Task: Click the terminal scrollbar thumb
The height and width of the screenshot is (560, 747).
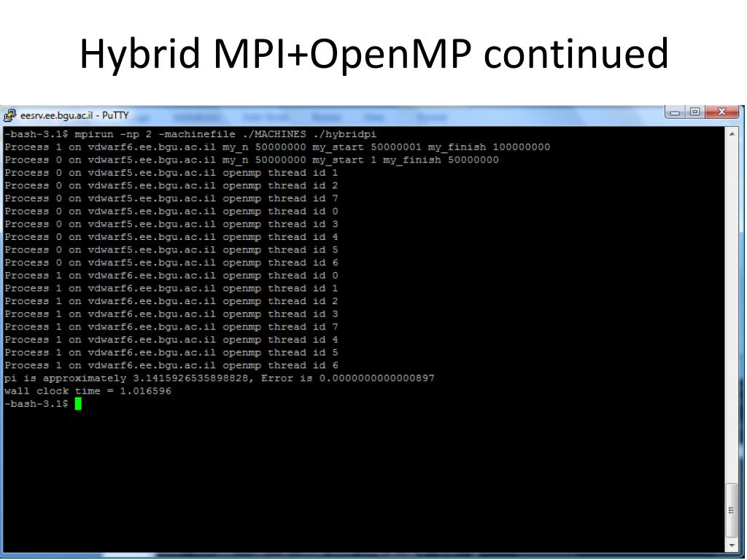Action: [x=732, y=510]
